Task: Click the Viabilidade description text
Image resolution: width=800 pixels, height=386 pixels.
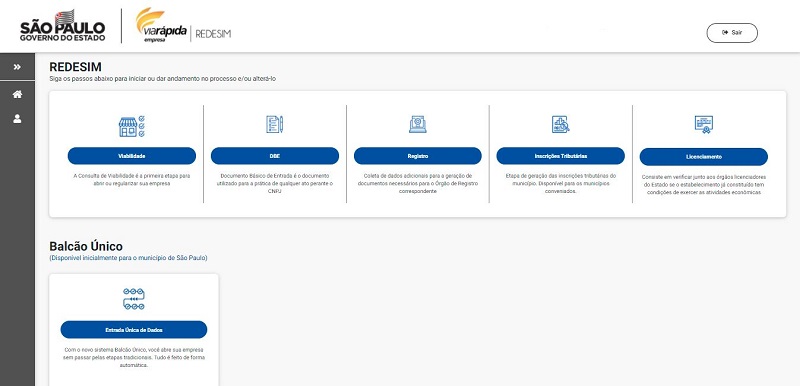Action: [132, 179]
